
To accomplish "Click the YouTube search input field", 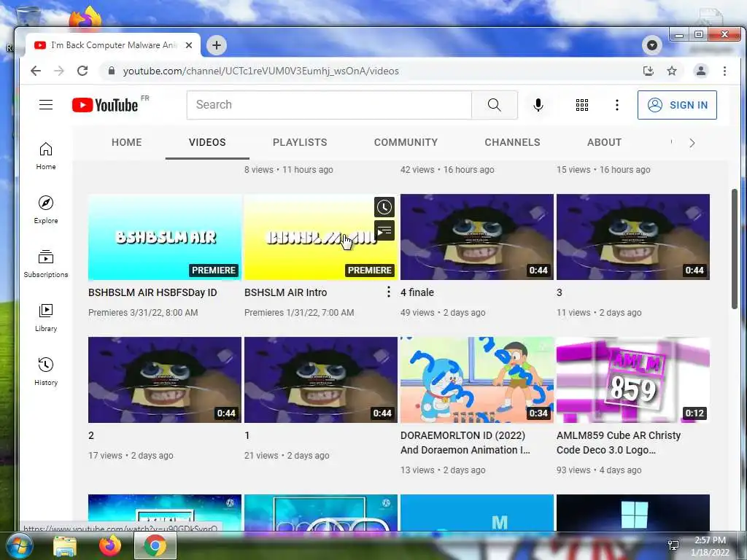I will click(329, 105).
